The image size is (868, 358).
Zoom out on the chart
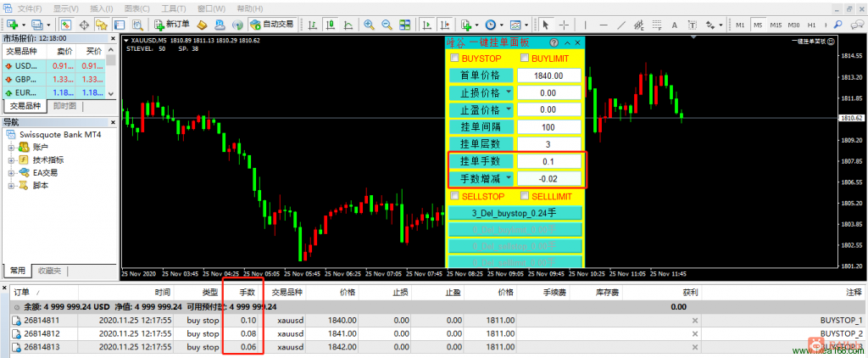pos(387,25)
